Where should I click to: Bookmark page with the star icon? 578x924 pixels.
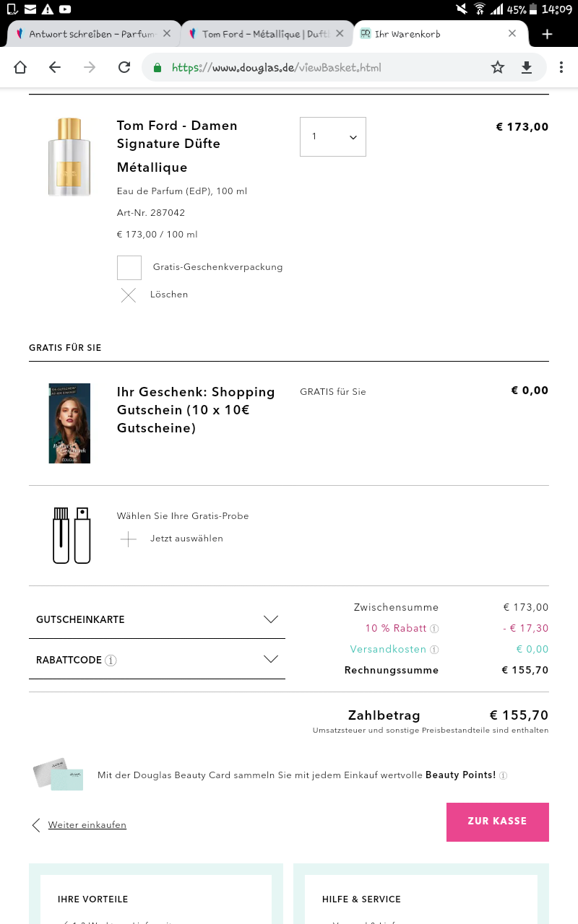tap(498, 67)
